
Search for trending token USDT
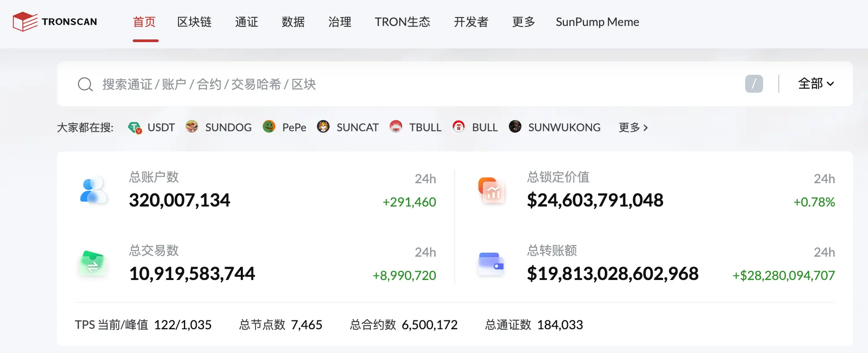click(x=161, y=128)
